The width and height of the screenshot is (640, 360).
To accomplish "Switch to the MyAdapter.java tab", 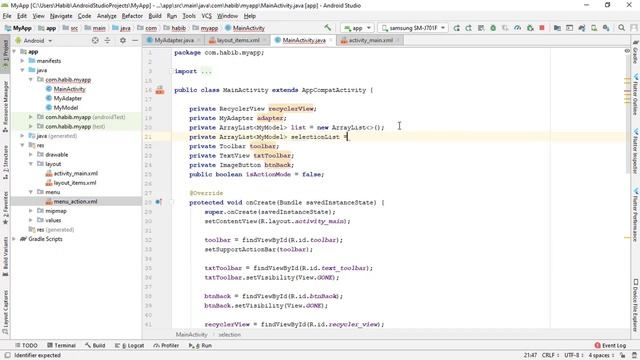I will coord(173,40).
